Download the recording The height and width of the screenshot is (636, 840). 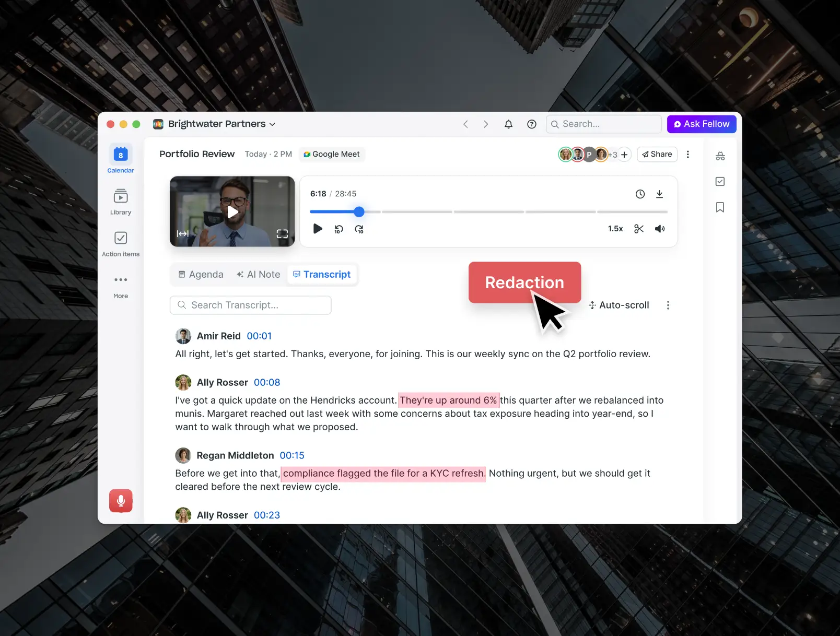pos(660,194)
